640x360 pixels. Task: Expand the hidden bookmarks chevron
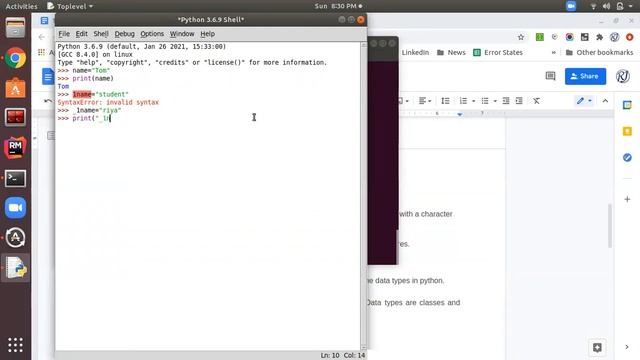click(553, 52)
